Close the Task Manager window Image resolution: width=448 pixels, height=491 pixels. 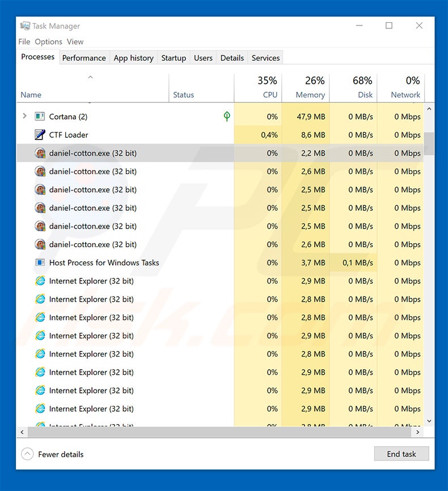tap(419, 26)
